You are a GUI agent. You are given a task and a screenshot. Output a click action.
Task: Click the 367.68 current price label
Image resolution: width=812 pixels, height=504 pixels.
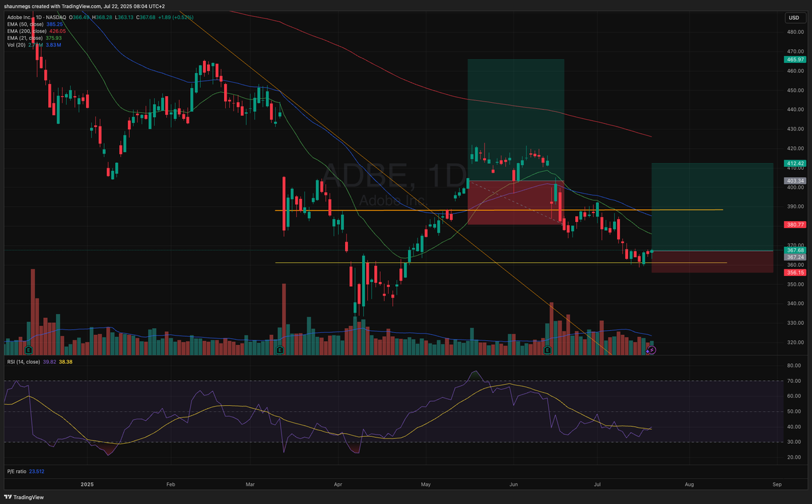pos(794,250)
